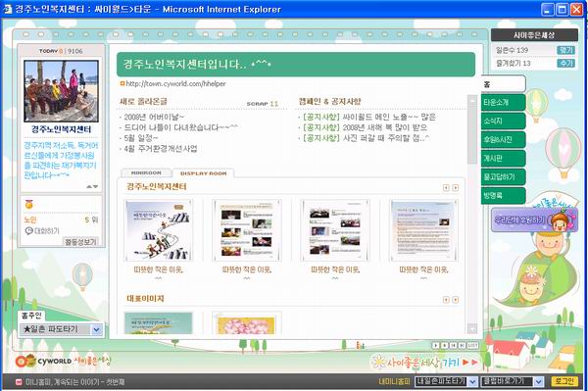The height and width of the screenshot is (391, 588).
Task: Open the ★일촌 파도타기 dropdown
Action: (97, 329)
